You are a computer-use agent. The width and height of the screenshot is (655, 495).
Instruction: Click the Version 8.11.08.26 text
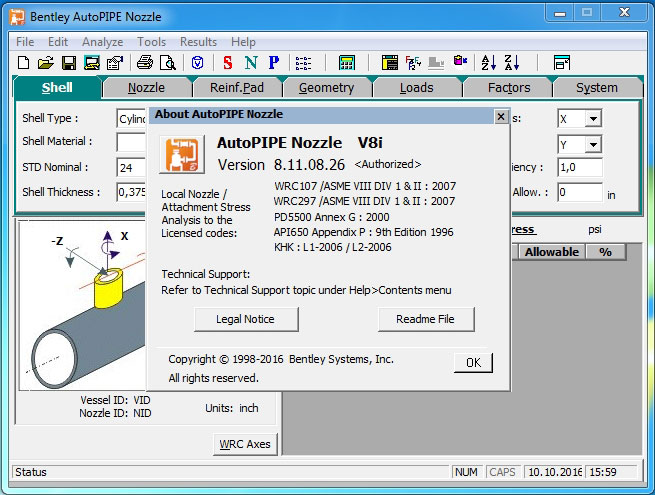pos(281,165)
